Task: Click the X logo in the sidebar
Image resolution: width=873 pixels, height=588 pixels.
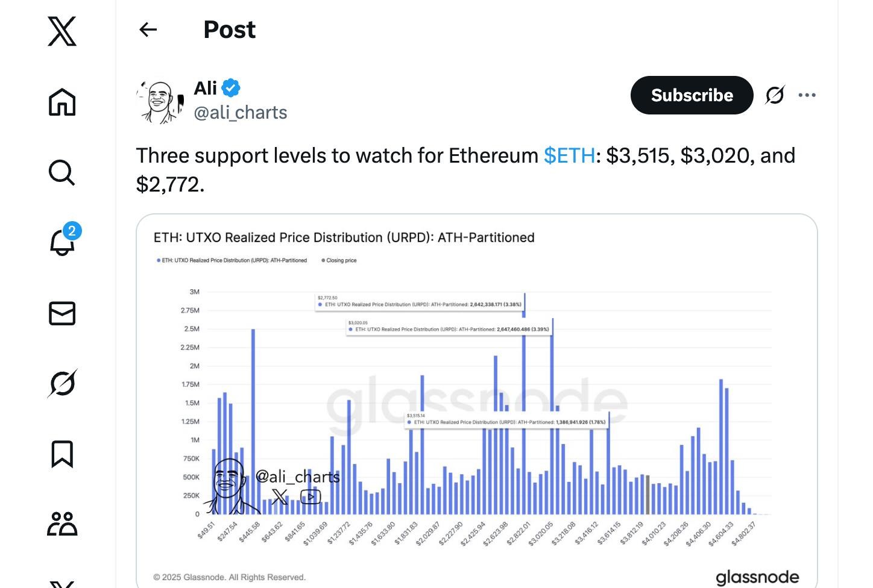Action: (62, 31)
